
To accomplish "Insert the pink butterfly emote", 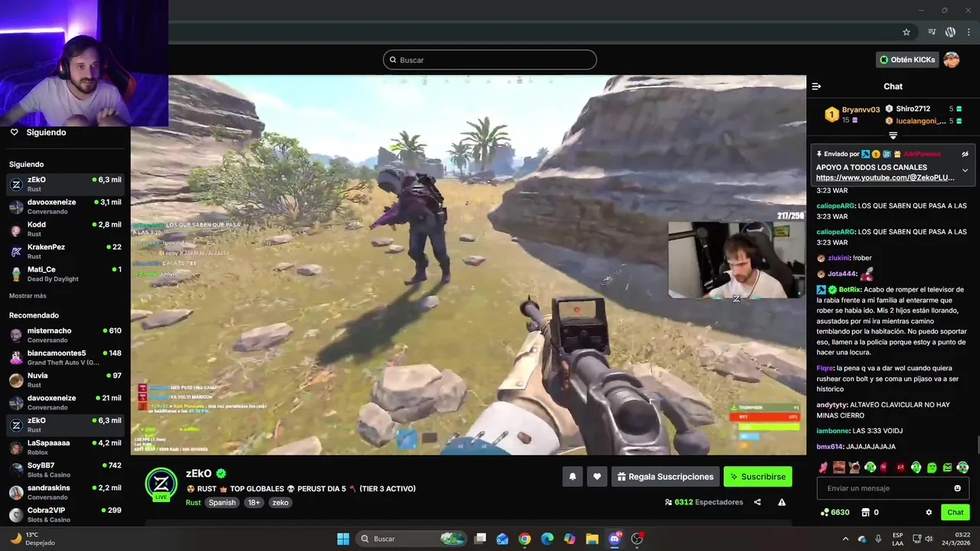I will 823,467.
